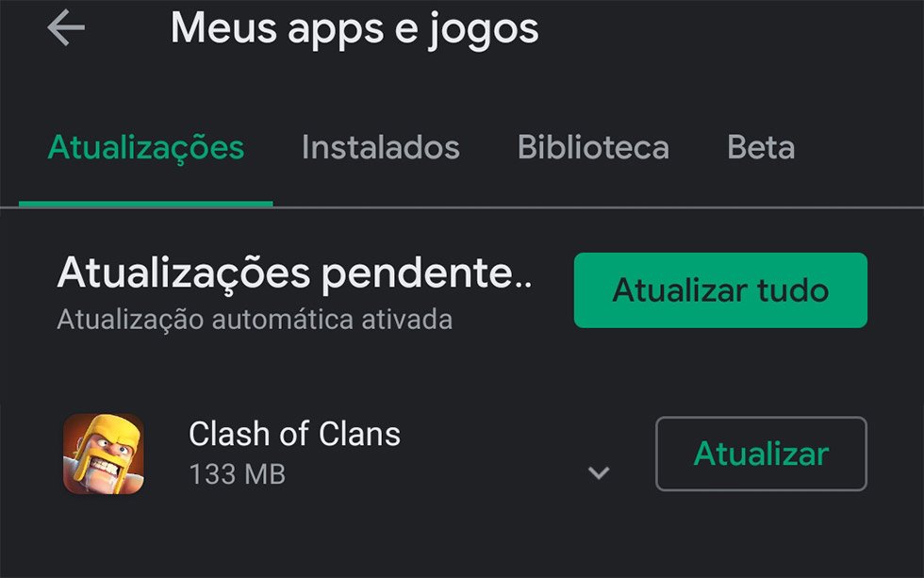Open the Clash of Clans app icon
Viewport: 924px width, 578px height.
[x=104, y=454]
